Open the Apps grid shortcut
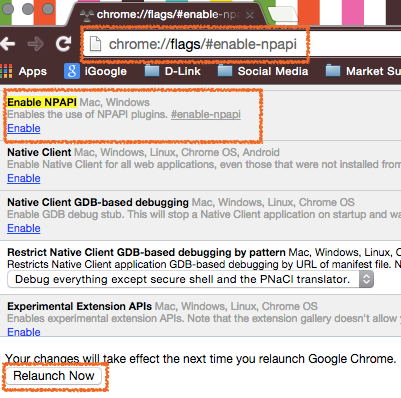Viewport: 401px width, 398px height. point(23,71)
